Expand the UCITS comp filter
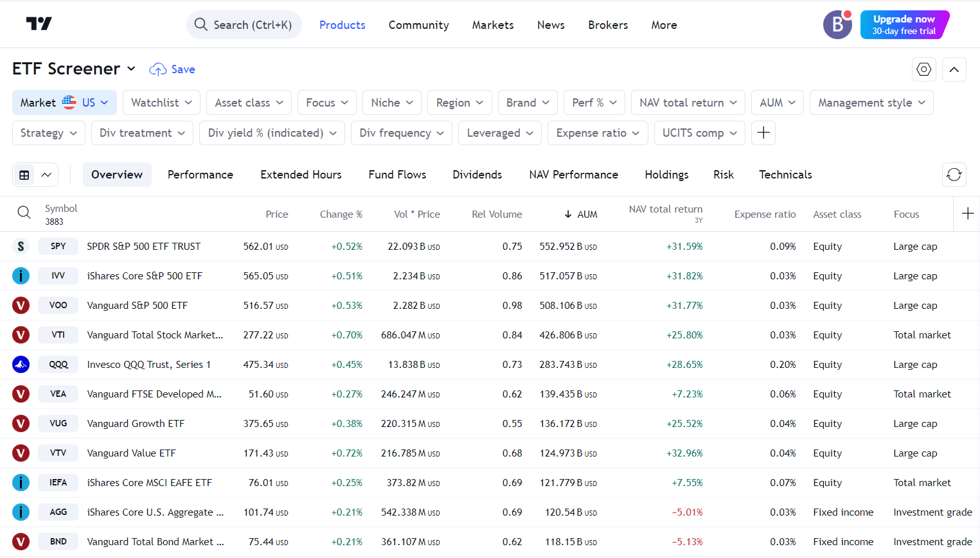 tap(700, 133)
